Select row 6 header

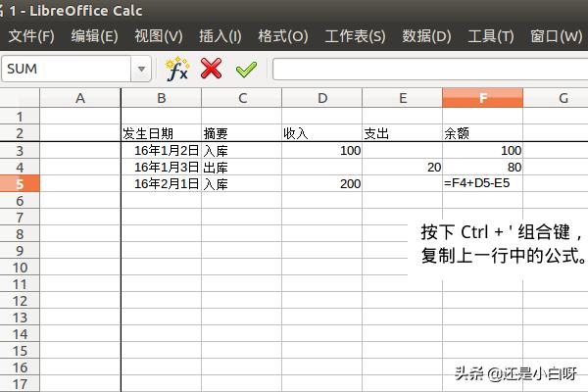pos(20,200)
